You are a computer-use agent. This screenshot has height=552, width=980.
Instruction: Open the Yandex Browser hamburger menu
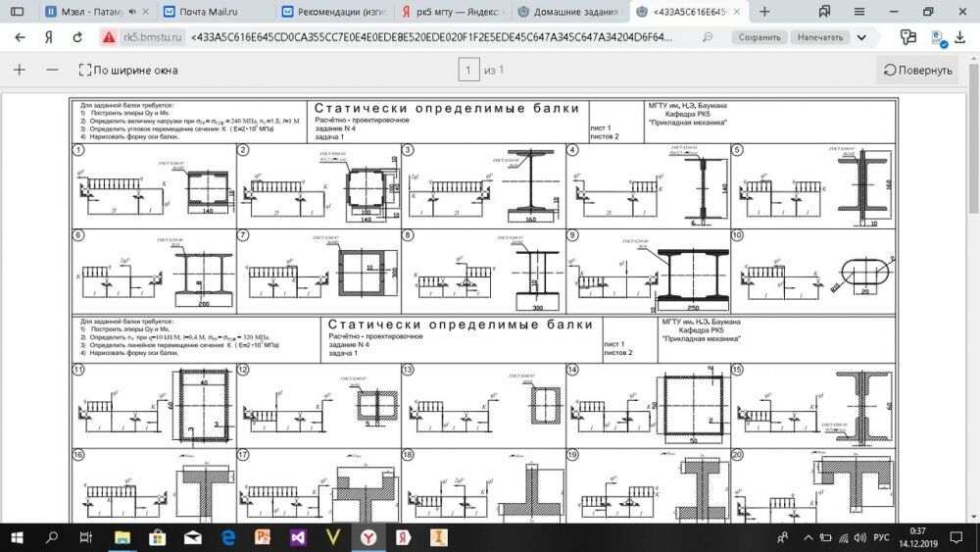pos(859,11)
